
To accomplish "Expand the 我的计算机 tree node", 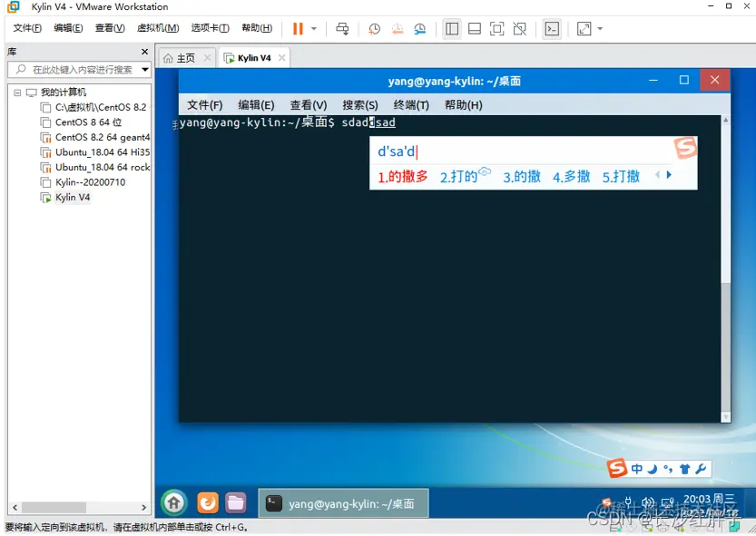I will [x=19, y=92].
